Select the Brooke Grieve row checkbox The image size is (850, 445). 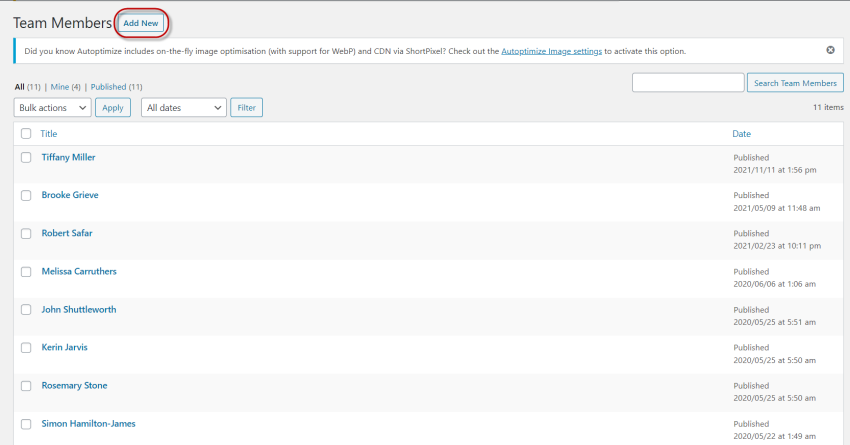coord(26,196)
